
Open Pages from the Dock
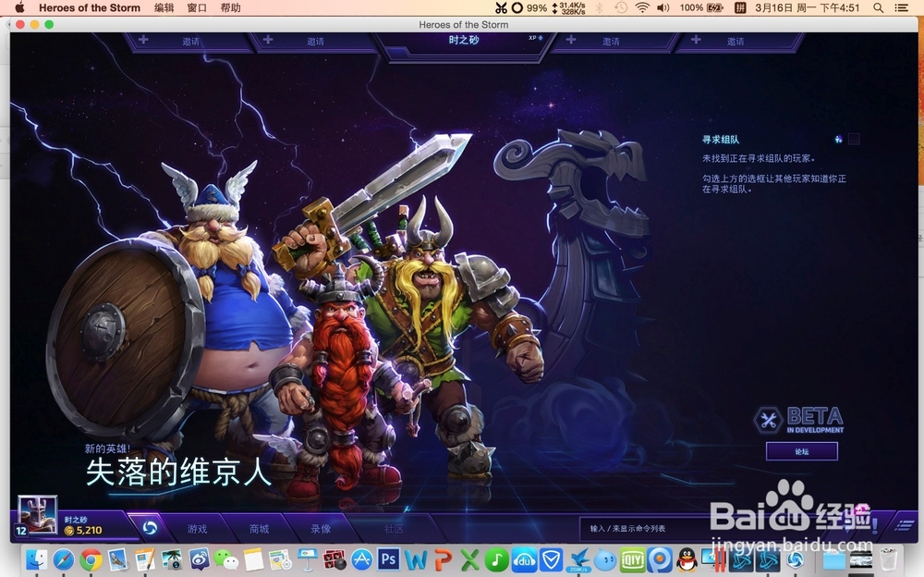144,559
